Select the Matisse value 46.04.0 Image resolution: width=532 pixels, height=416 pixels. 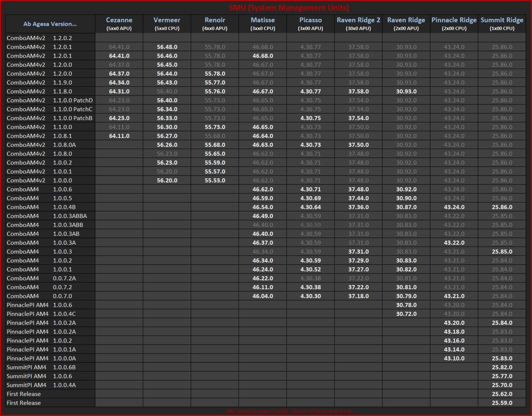tap(263, 296)
